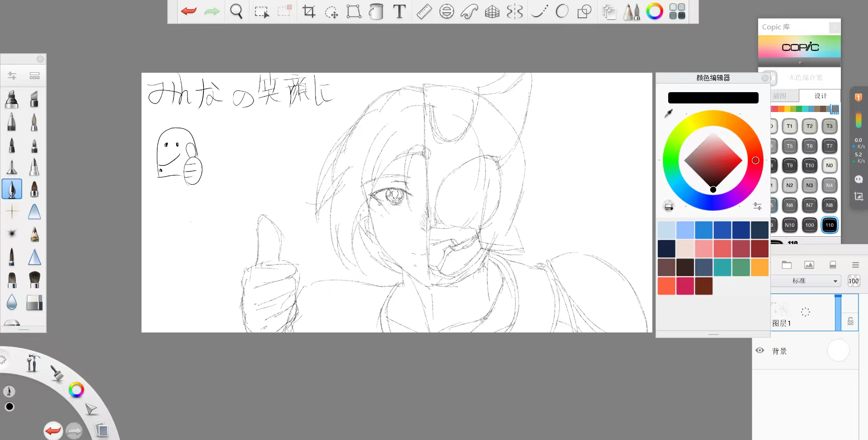Enable the Symmetry tool
The height and width of the screenshot is (440, 868).
click(515, 12)
